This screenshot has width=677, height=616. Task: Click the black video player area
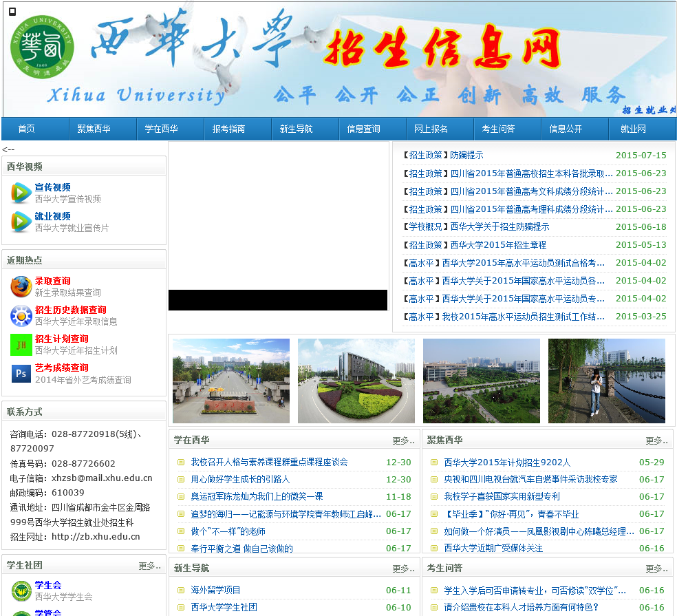[x=278, y=300]
